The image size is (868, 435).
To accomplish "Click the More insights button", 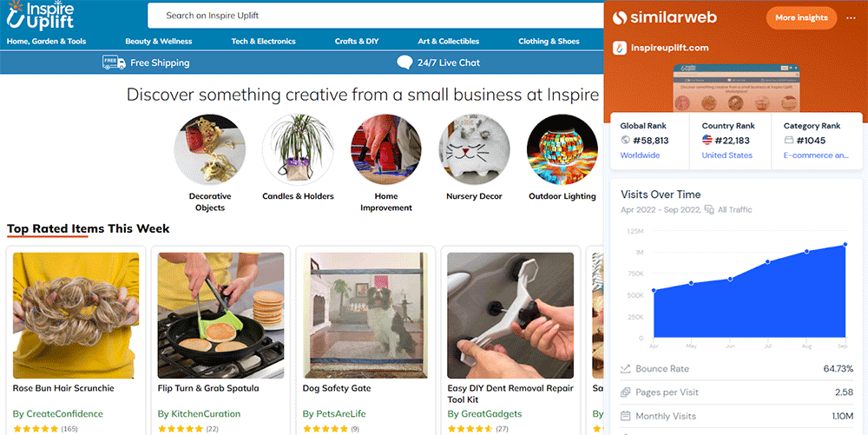I will (x=800, y=17).
